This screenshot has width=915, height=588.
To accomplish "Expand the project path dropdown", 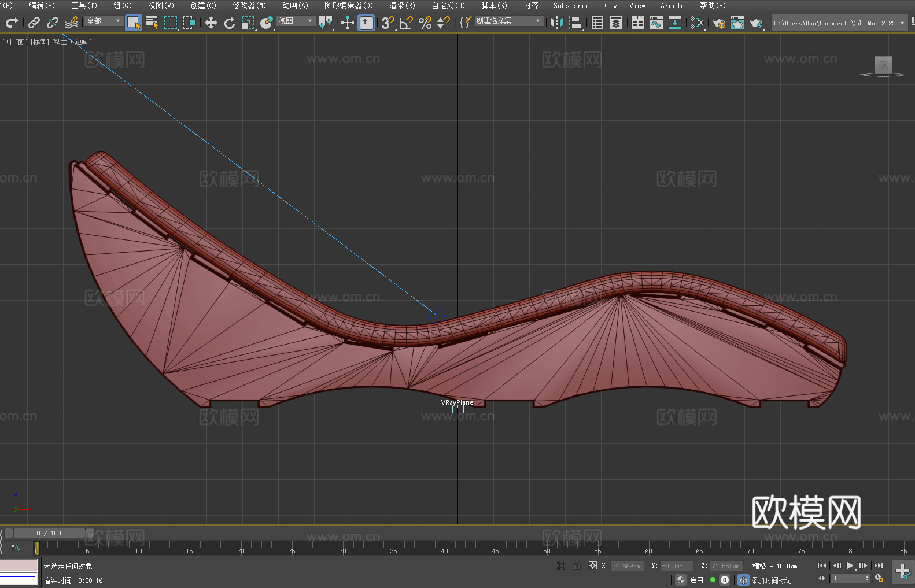I will click(x=902, y=23).
